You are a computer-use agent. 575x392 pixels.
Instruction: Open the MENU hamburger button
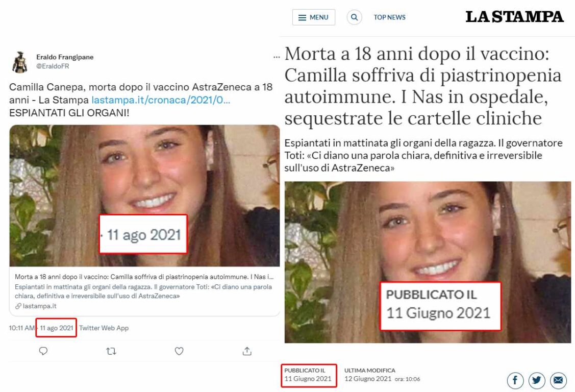point(314,17)
